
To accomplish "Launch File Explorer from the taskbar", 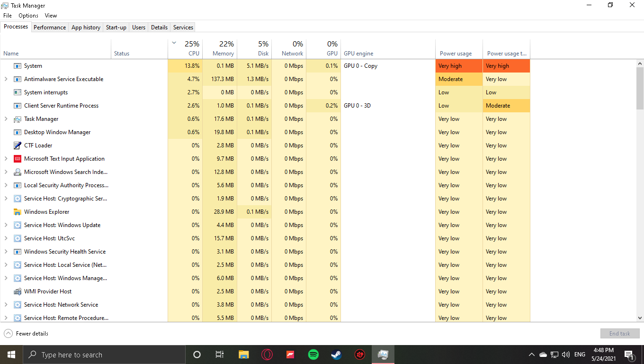I will click(243, 355).
